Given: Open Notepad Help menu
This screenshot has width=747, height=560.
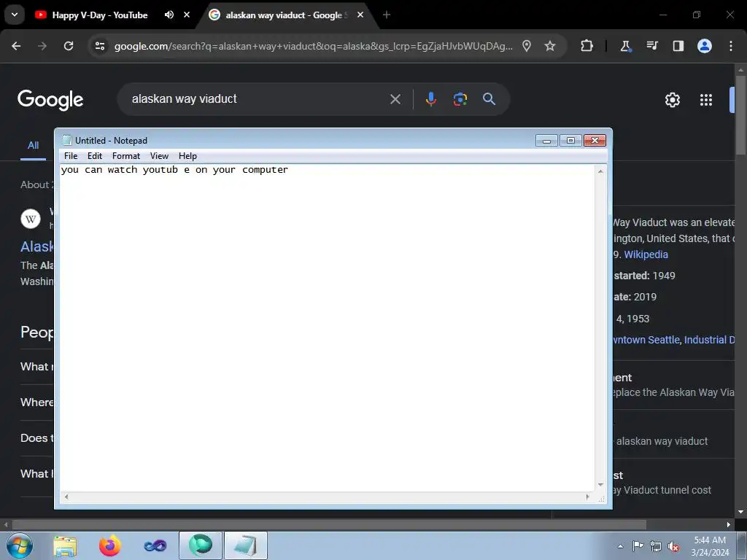Looking at the screenshot, I should point(187,156).
